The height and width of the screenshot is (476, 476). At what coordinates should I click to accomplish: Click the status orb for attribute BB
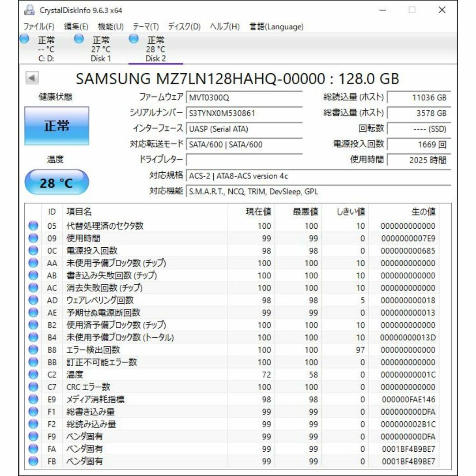click(33, 362)
